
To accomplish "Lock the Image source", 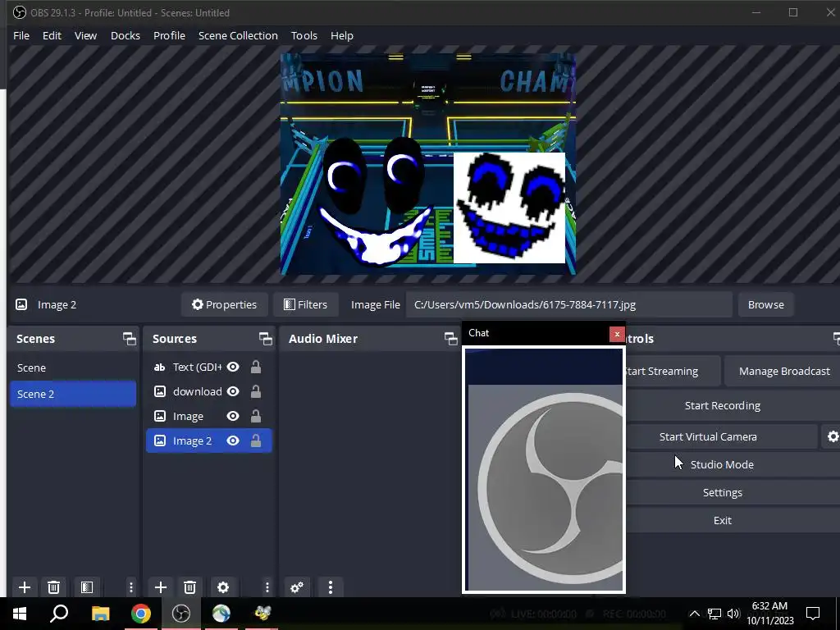I will click(x=256, y=416).
